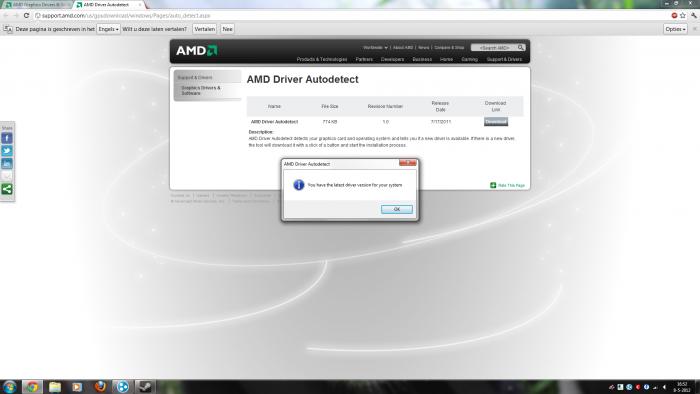The width and height of the screenshot is (700, 394).
Task: Dismiss the translate info bar
Action: click(x=695, y=29)
